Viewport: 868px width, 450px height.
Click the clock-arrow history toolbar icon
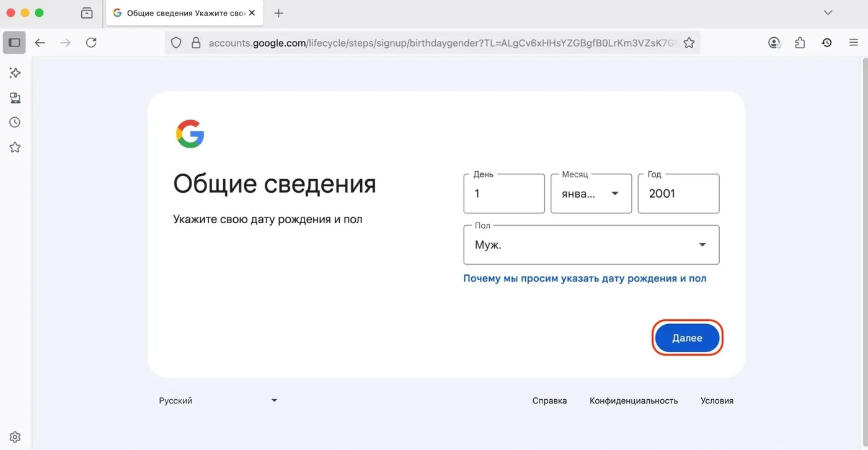tap(826, 43)
